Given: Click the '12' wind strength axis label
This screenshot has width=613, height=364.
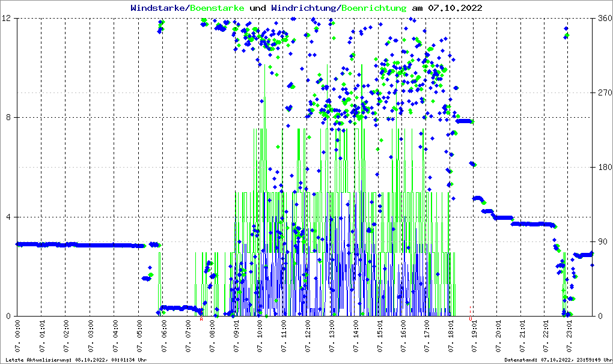Looking at the screenshot, I should [6, 18].
